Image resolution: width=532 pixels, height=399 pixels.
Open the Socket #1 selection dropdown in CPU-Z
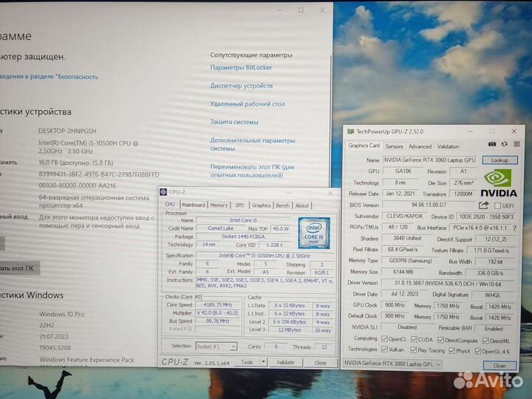tap(216, 347)
